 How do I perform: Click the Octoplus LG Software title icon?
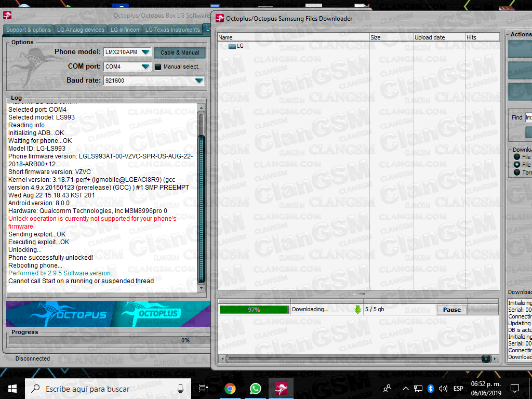[x=7, y=16]
